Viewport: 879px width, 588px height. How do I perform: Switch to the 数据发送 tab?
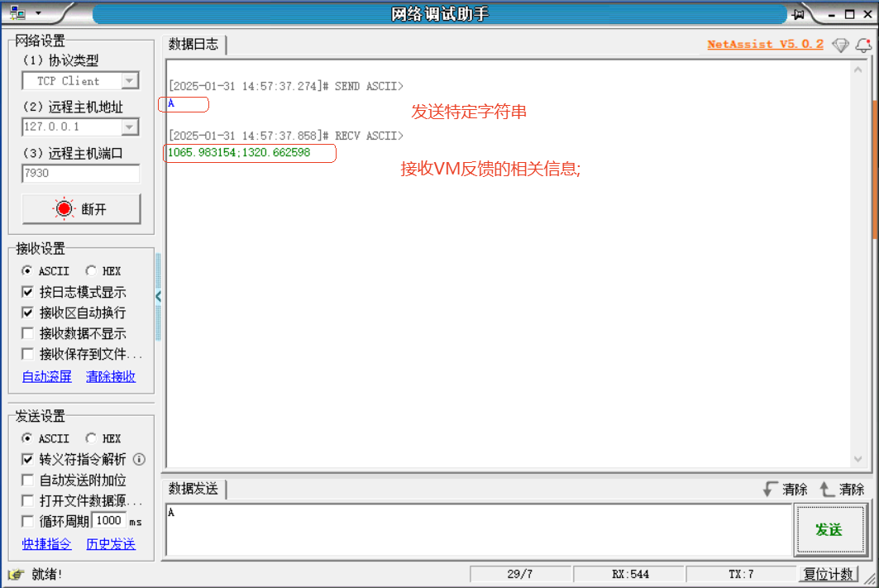click(x=193, y=489)
